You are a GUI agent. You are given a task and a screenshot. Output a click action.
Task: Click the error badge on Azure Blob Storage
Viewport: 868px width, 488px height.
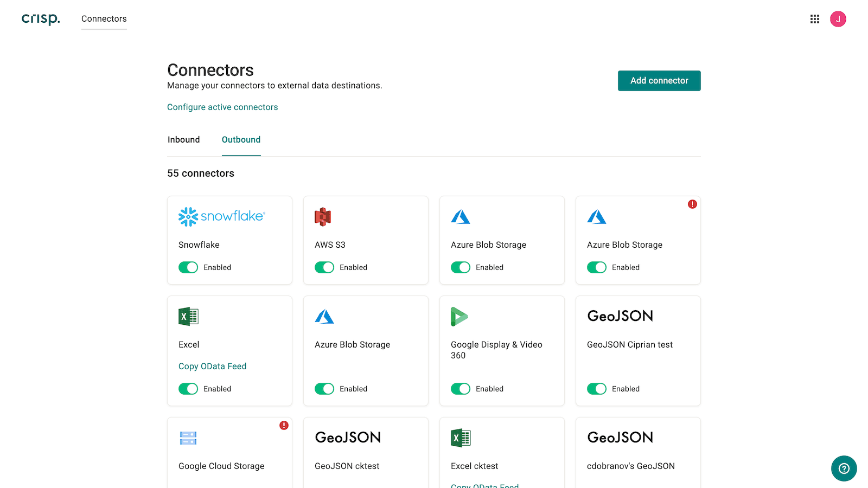tap(692, 204)
